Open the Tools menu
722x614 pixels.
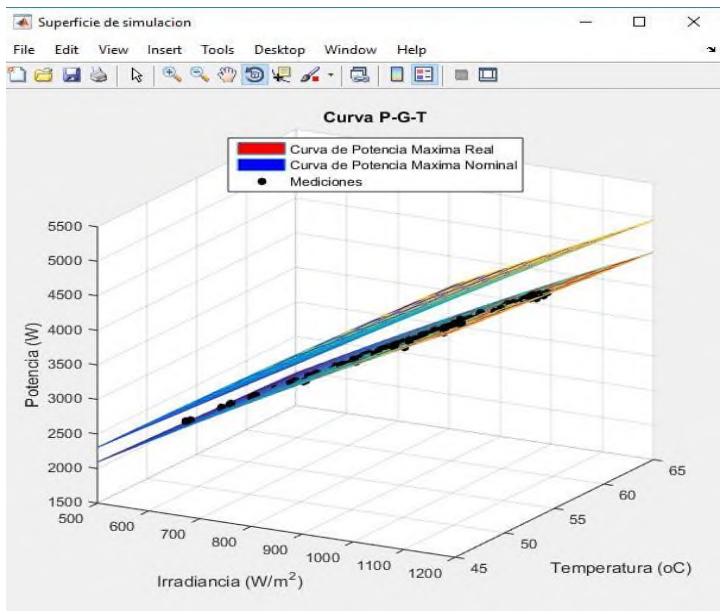pyautogui.click(x=217, y=49)
